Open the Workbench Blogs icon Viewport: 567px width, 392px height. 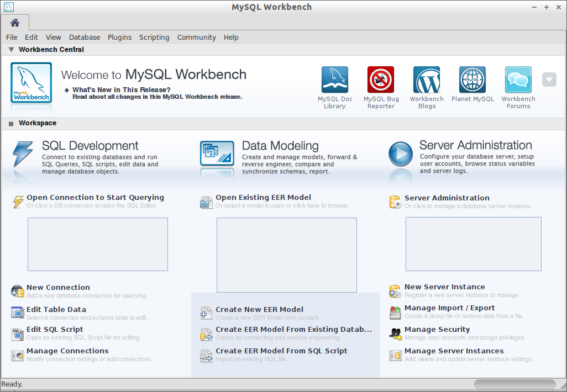coord(427,80)
